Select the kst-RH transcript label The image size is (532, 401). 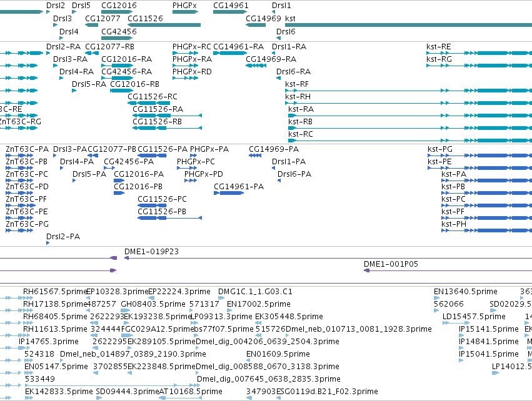298,97
